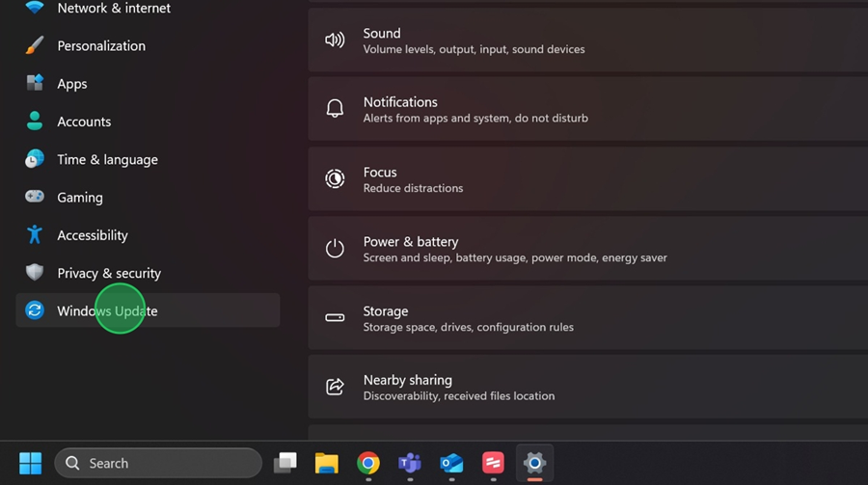Image resolution: width=868 pixels, height=485 pixels.
Task: Select Privacy & security category
Action: (108, 273)
